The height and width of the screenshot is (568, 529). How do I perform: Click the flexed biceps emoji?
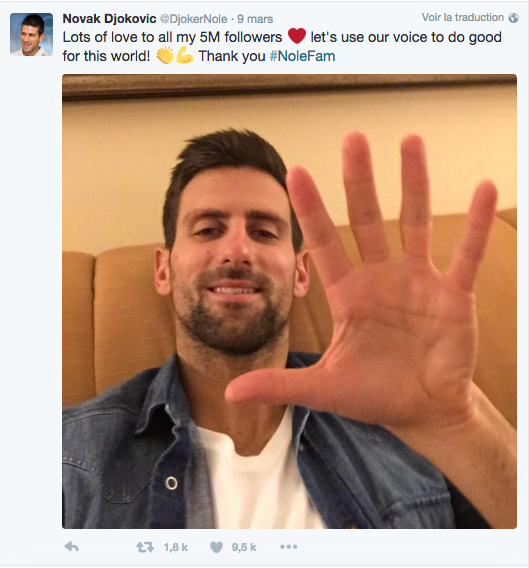184,55
